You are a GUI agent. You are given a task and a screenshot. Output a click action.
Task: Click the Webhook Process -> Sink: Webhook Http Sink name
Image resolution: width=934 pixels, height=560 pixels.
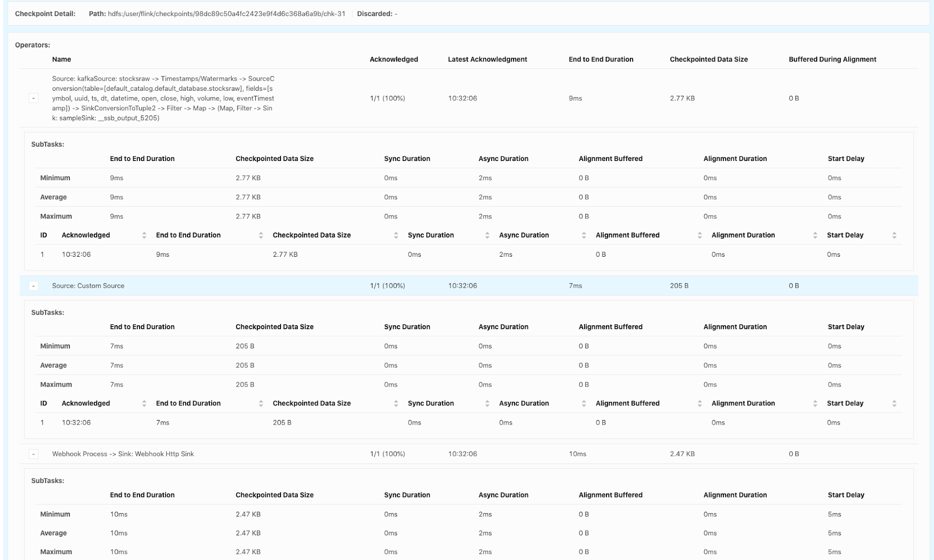[123, 454]
